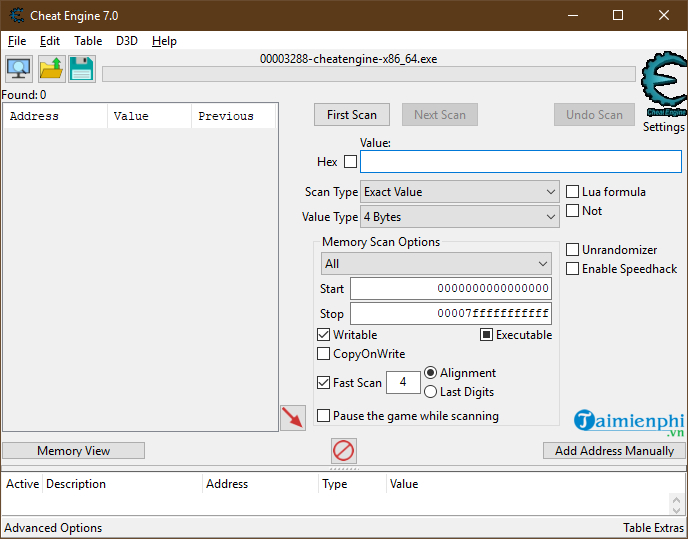Screen dimensions: 688x539
Task: Clear the address list with the no-entry icon
Action: pyautogui.click(x=344, y=451)
